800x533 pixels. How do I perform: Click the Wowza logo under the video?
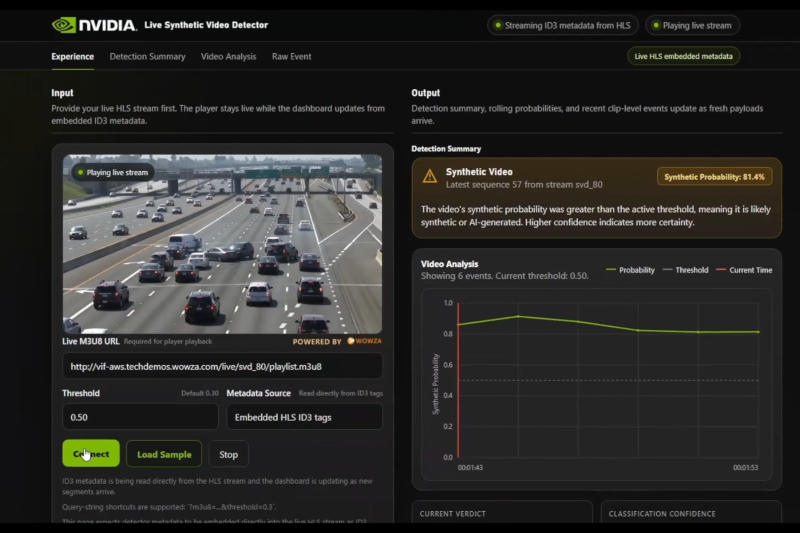pos(364,341)
